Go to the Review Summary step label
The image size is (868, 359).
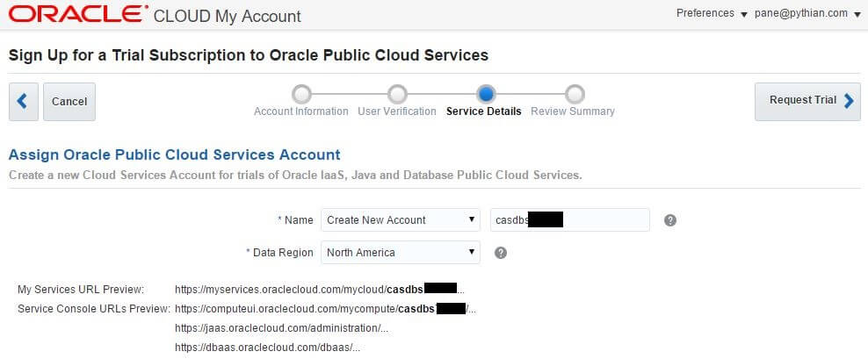[573, 111]
